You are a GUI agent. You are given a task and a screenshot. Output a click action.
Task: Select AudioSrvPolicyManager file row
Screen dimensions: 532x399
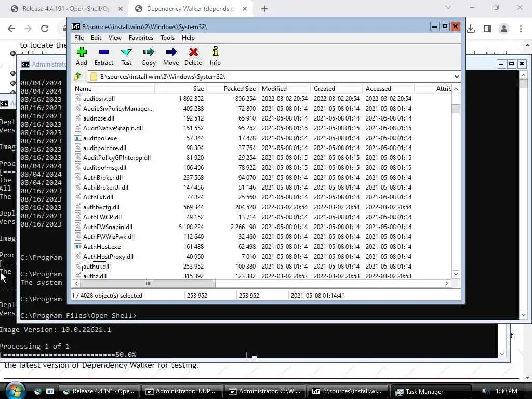coord(118,109)
